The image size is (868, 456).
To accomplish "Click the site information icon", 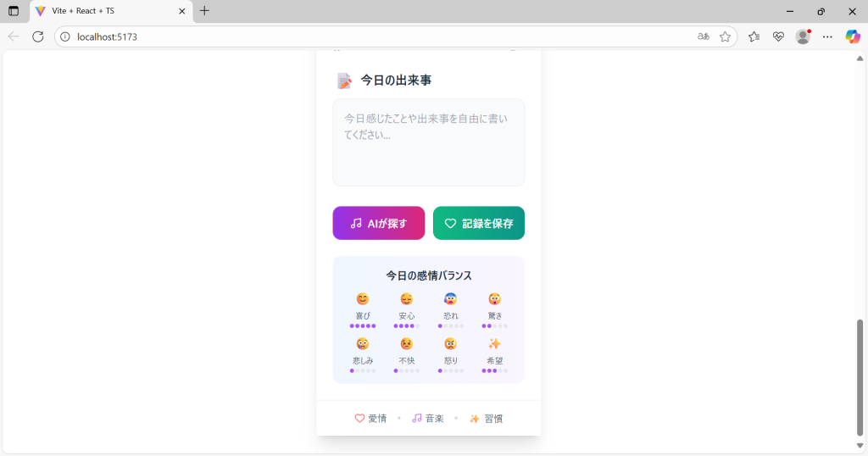I will click(64, 36).
